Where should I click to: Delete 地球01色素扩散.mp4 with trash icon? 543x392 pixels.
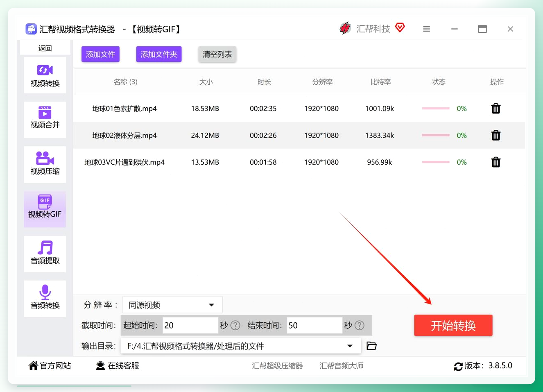496,109
